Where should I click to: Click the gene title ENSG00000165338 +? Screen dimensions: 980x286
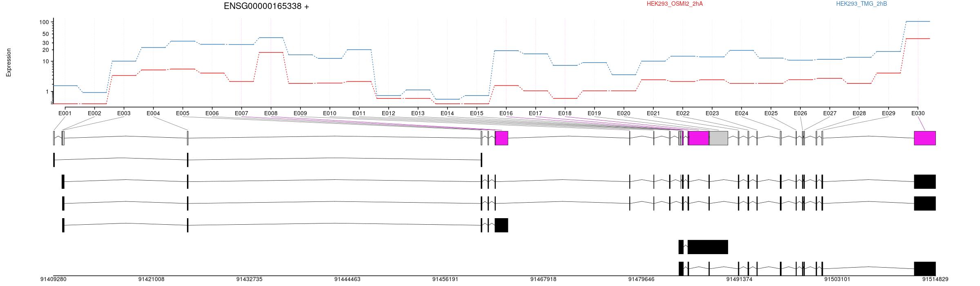click(x=266, y=6)
